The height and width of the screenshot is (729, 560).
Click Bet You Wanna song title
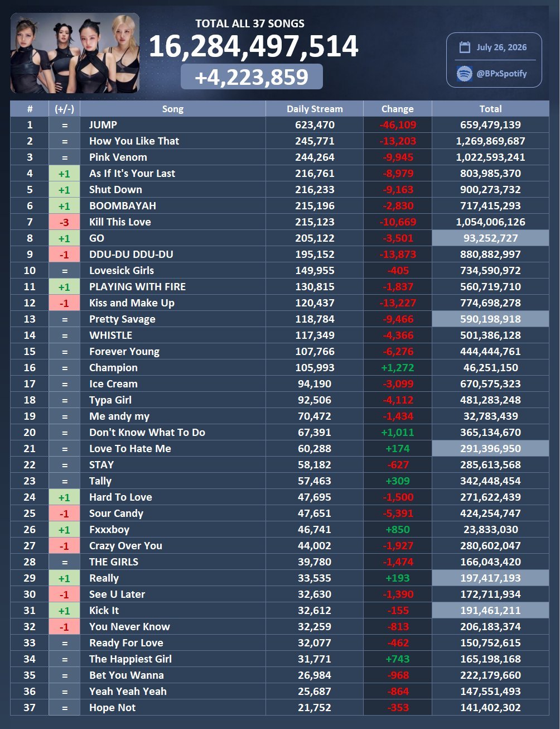pyautogui.click(x=127, y=675)
